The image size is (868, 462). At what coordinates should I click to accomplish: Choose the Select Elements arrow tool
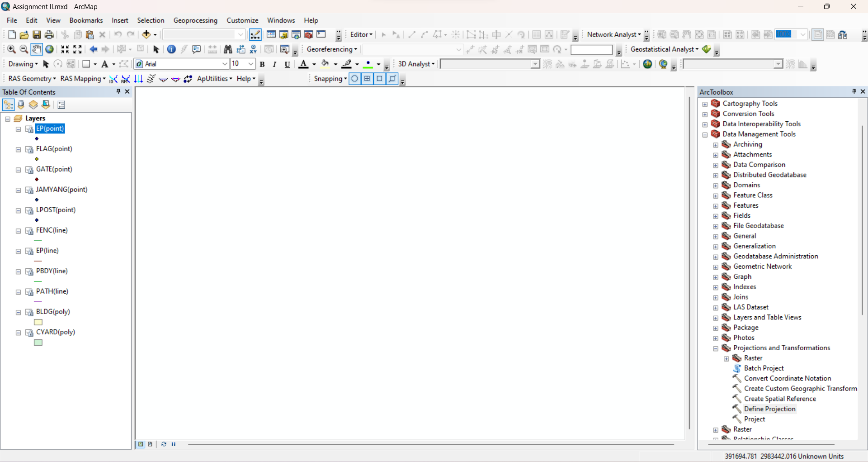click(x=156, y=49)
